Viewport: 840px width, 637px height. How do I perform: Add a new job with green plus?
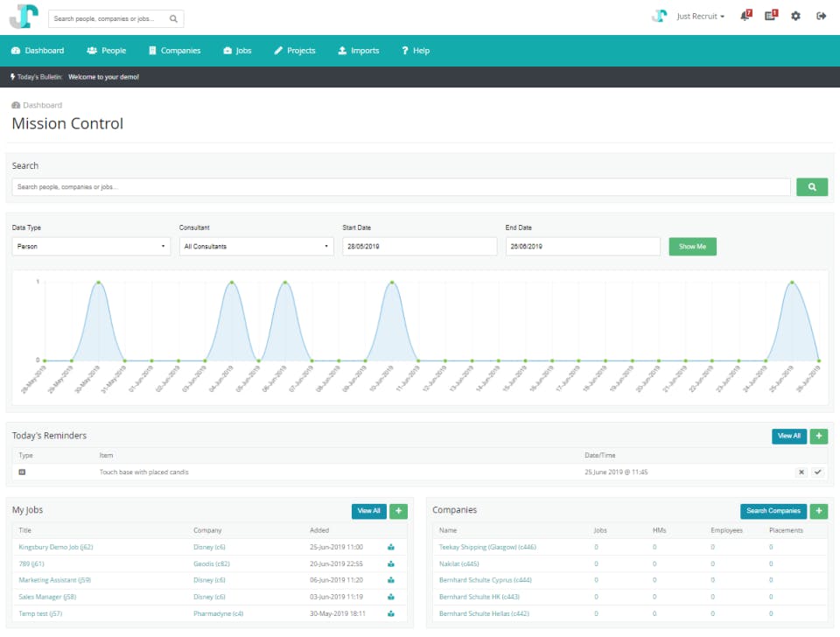click(398, 511)
